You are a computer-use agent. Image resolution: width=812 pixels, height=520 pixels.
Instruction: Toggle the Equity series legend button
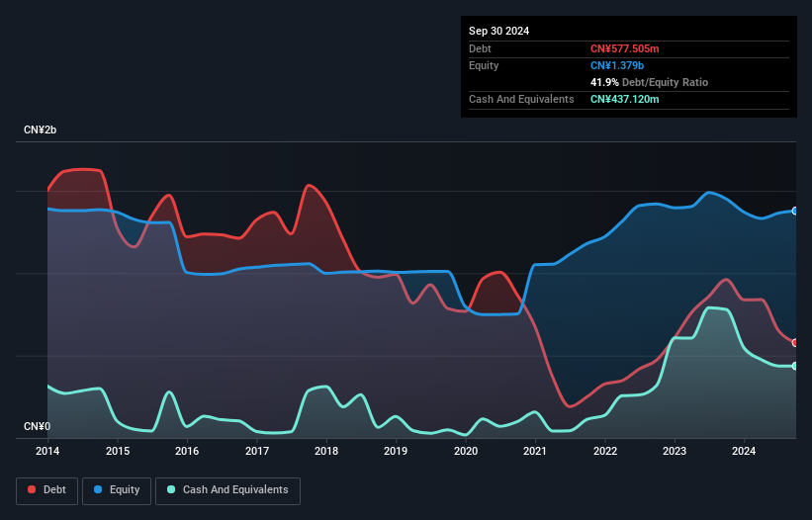point(117,490)
